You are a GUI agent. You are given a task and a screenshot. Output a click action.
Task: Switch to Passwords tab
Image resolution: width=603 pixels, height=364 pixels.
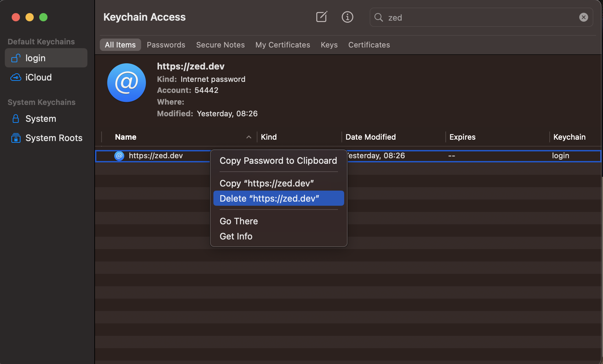point(166,45)
